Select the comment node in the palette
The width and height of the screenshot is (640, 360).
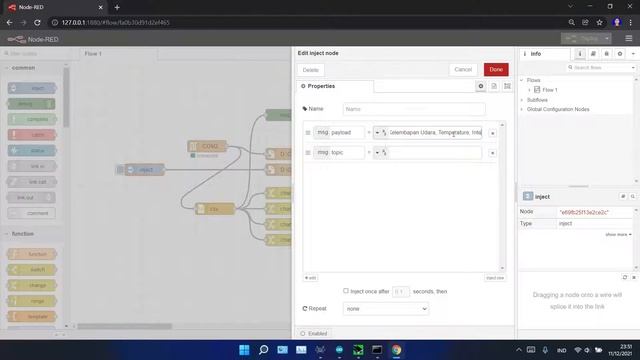[32, 213]
